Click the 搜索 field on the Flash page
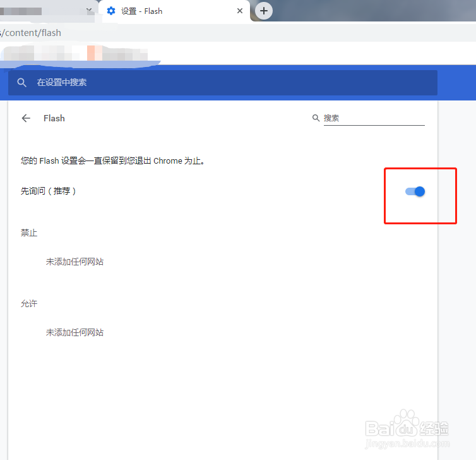Image resolution: width=476 pixels, height=460 pixels. (x=374, y=118)
